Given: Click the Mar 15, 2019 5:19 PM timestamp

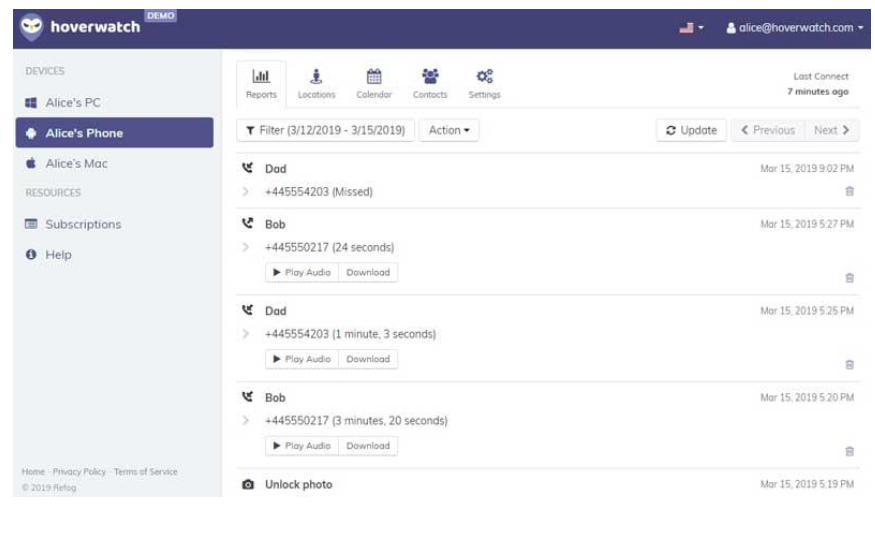Looking at the screenshot, I should 807,484.
